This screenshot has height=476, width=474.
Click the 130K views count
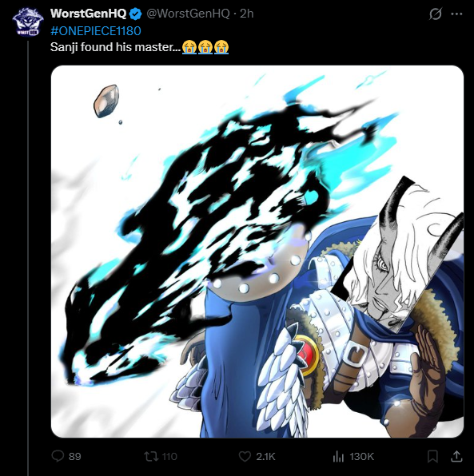tap(361, 456)
